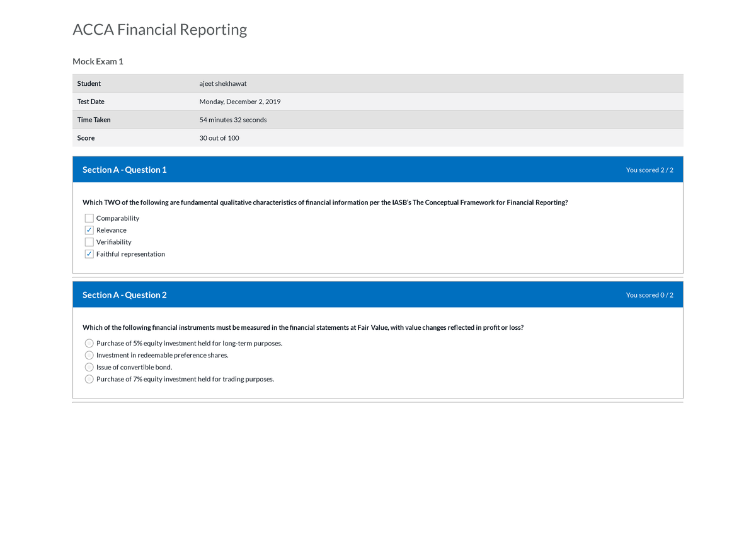The width and height of the screenshot is (756, 536).
Task: Click the Question 1 text about qualitative characteristics
Action: [x=325, y=202]
